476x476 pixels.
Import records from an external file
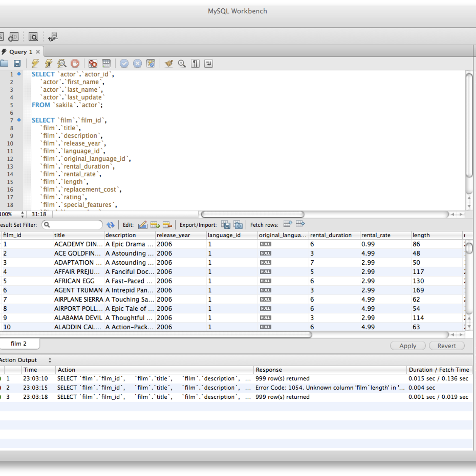238,225
